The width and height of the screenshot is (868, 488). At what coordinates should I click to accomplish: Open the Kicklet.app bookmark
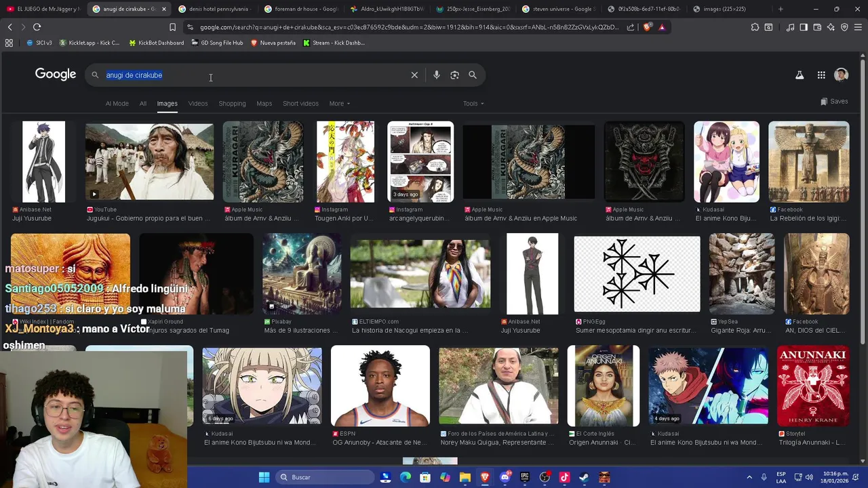tap(90, 43)
